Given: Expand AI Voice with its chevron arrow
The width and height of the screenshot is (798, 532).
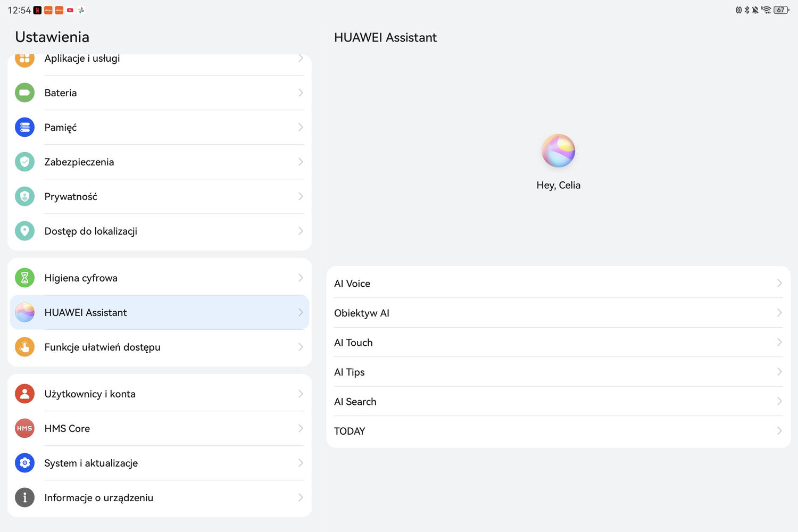Looking at the screenshot, I should (779, 283).
